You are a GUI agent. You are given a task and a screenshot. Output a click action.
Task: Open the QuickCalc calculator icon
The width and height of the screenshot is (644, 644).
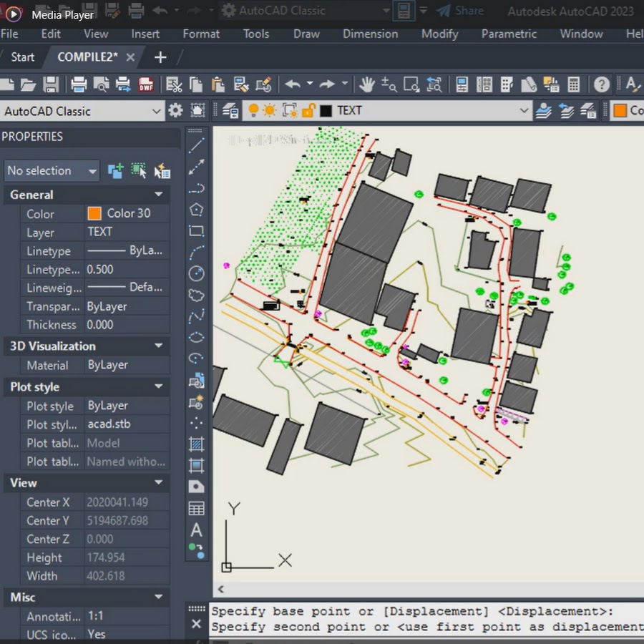574,85
